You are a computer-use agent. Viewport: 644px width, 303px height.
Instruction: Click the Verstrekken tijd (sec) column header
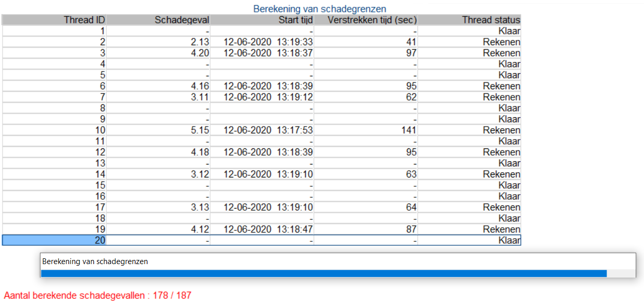(366, 20)
